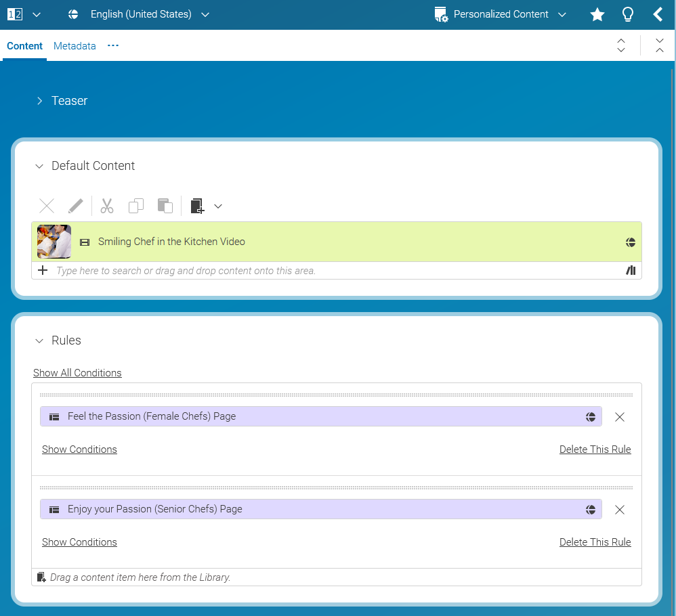This screenshot has width=676, height=616.
Task: Select the Edit pencil icon in the toolbar
Action: click(x=75, y=205)
